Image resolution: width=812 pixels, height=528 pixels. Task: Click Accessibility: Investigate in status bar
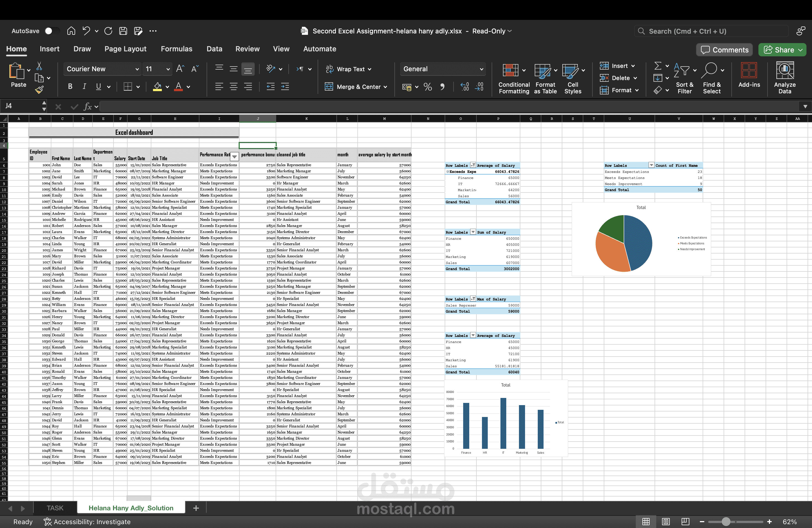tap(87, 522)
